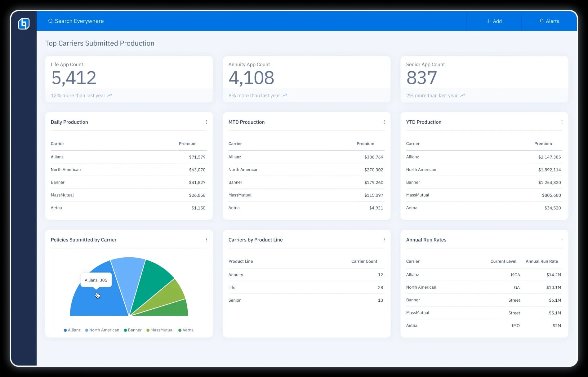Toggle MassMutual legend entry
588x377 pixels.
[x=160, y=330]
